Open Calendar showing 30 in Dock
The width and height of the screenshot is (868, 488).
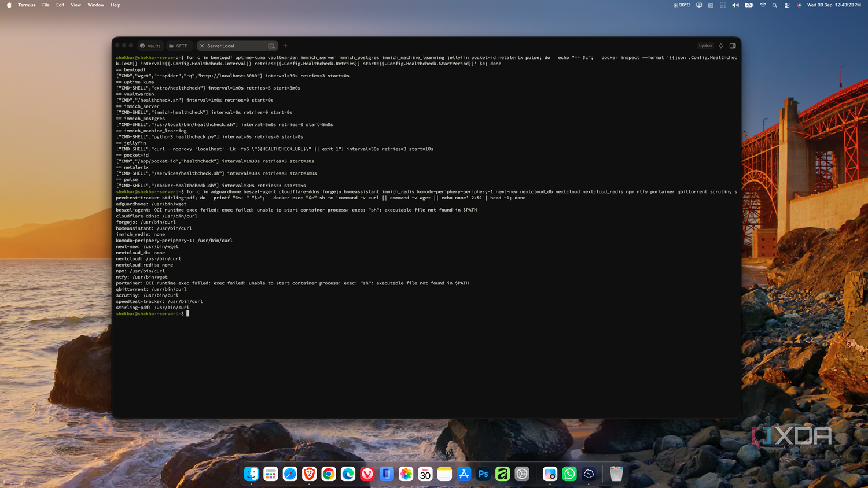point(425,474)
